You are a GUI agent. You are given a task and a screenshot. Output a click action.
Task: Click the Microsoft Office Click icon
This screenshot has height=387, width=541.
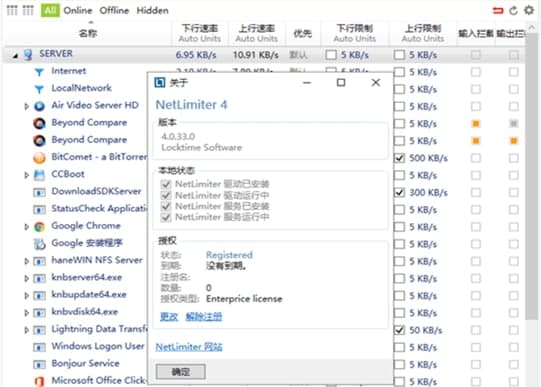point(39,381)
